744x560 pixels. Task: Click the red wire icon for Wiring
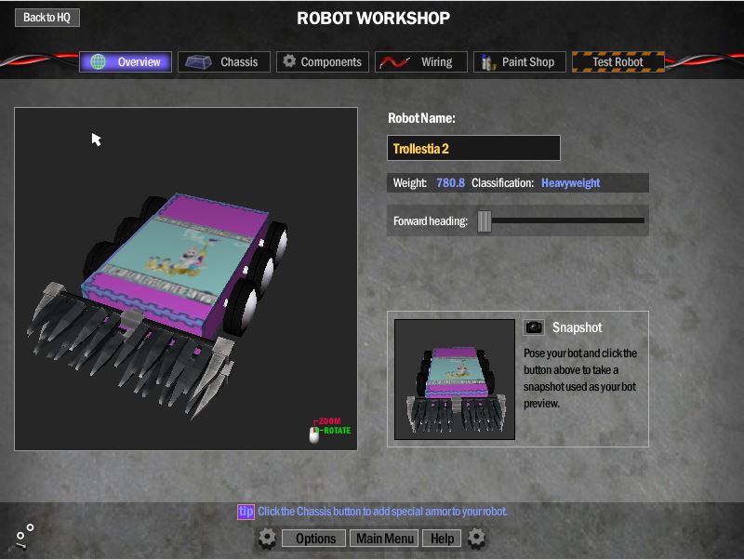tap(393, 62)
